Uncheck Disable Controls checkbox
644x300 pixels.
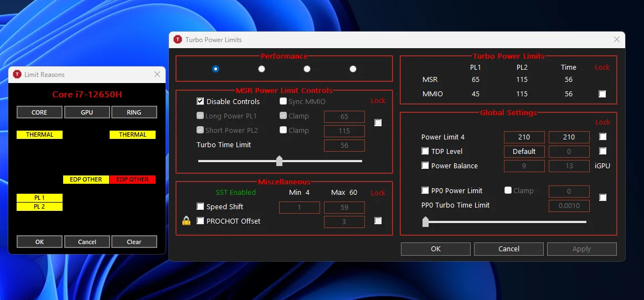200,101
